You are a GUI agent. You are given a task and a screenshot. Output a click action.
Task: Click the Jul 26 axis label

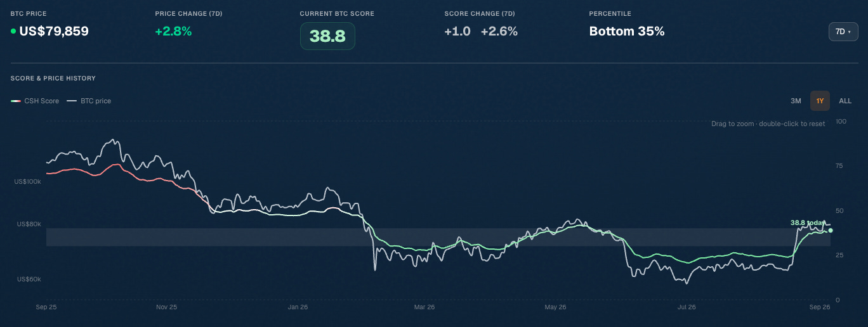(687, 307)
